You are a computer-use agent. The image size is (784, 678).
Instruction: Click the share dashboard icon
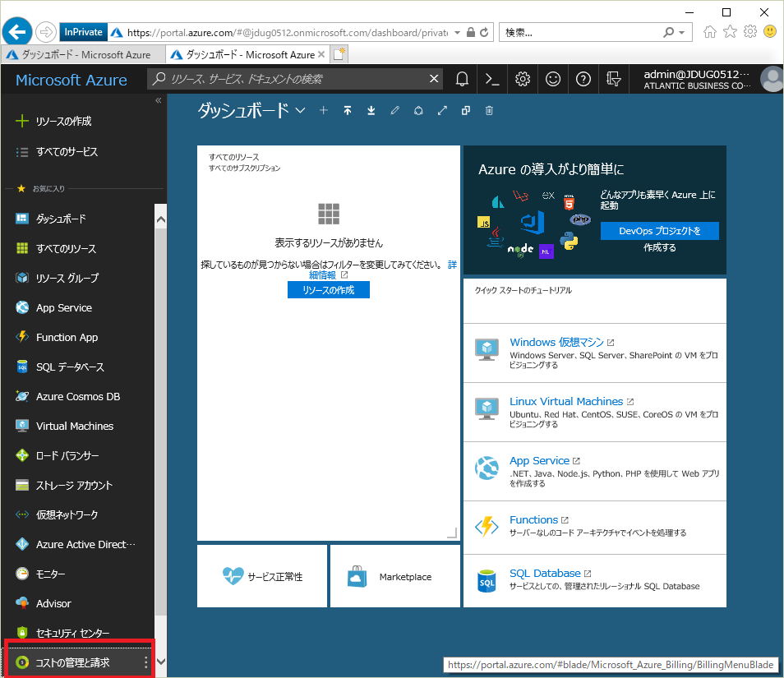coord(418,110)
